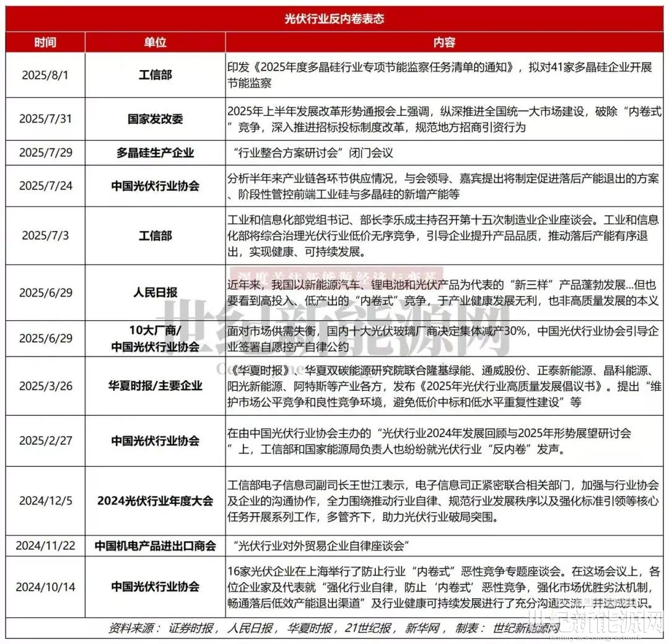
Task: Click the content about “新三样”产品蓬勃发展
Action: (x=443, y=292)
